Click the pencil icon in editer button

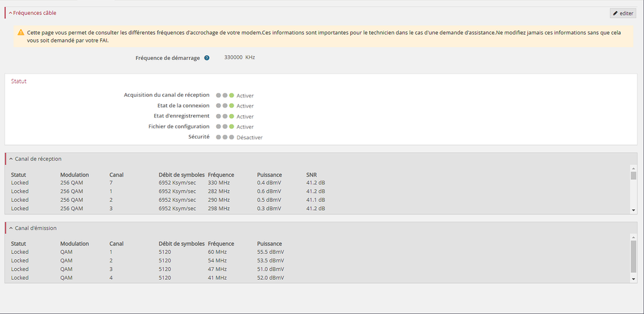point(615,13)
